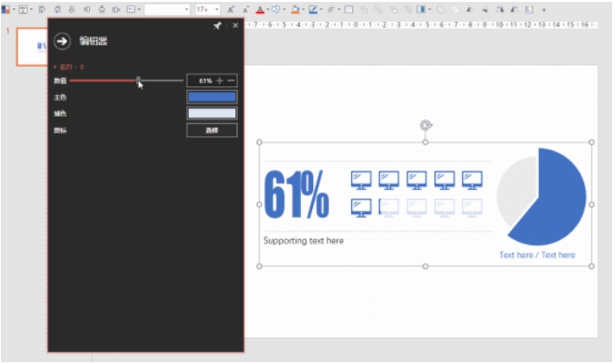Image resolution: width=615 pixels, height=364 pixels.
Task: Close the editor panel with X
Action: pos(235,26)
